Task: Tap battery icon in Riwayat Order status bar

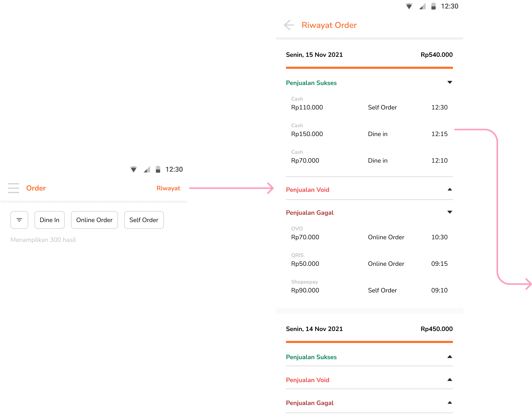Action: tap(433, 6)
